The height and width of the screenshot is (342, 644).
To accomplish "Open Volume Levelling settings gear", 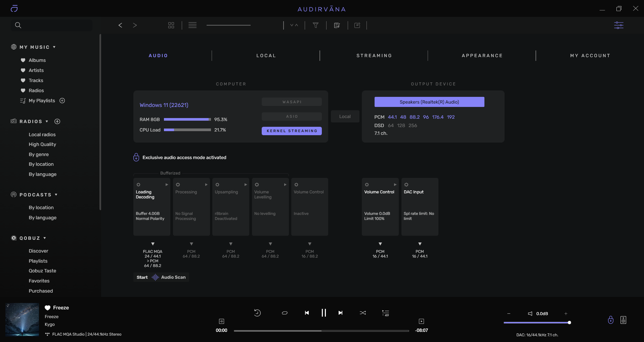I will [257, 185].
